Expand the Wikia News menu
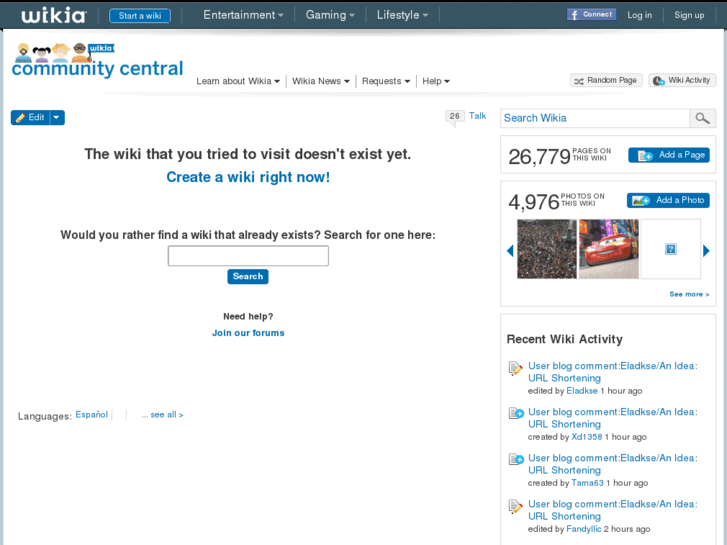This screenshot has width=727, height=545. click(x=320, y=81)
